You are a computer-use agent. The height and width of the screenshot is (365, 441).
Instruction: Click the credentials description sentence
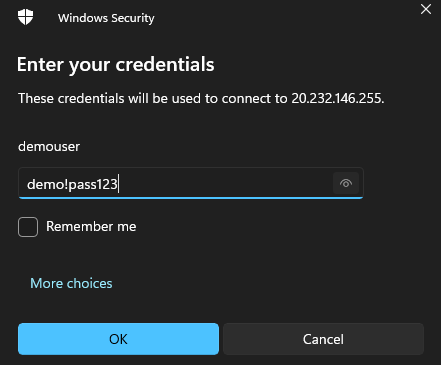click(201, 99)
